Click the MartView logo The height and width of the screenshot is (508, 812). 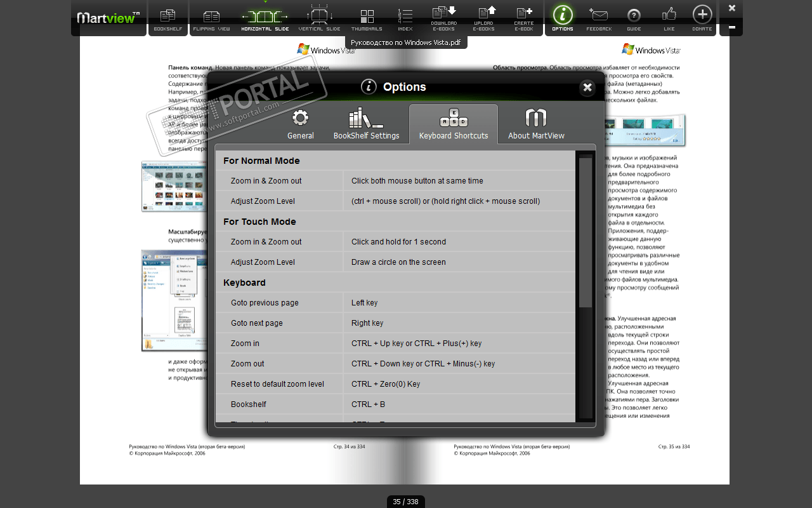coord(108,18)
